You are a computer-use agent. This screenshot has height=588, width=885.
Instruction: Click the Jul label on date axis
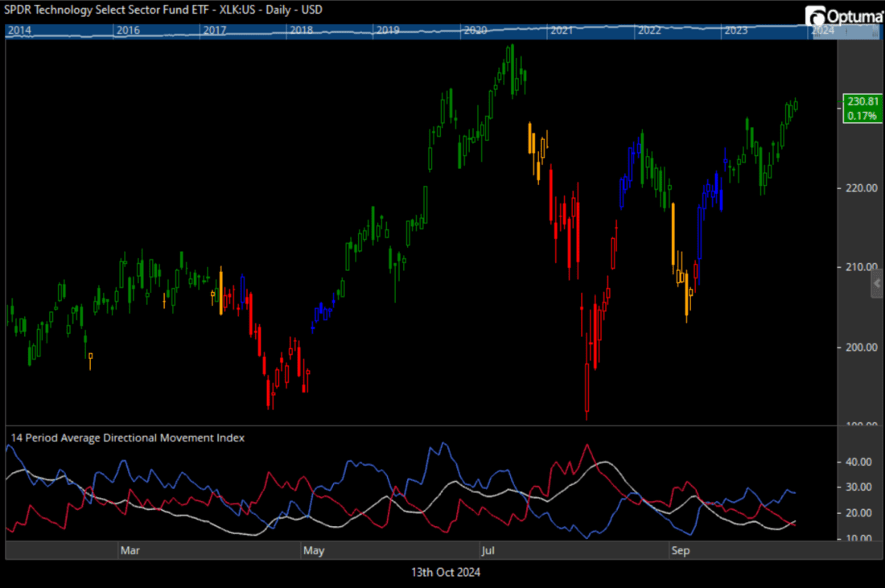pos(488,551)
